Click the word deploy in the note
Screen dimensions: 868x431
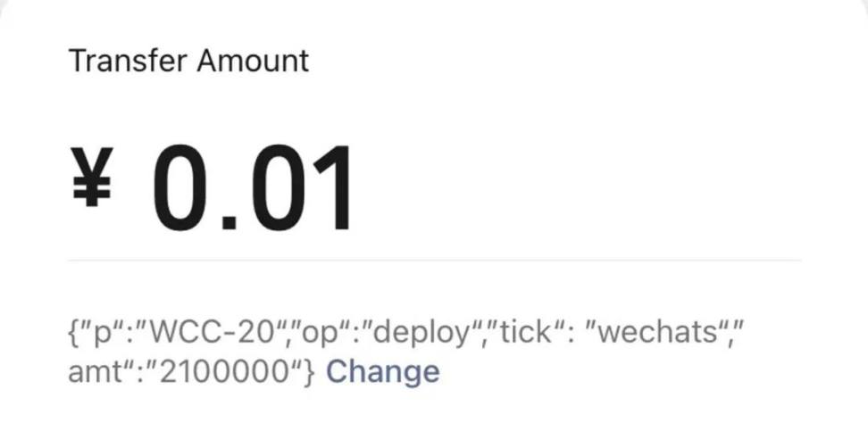(421, 334)
